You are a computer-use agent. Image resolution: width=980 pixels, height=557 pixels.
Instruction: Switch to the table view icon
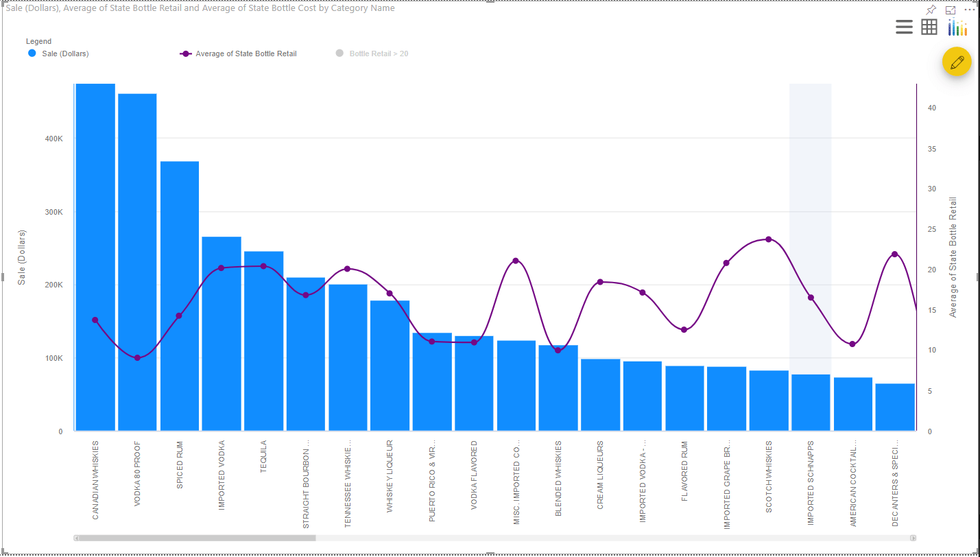click(x=929, y=27)
